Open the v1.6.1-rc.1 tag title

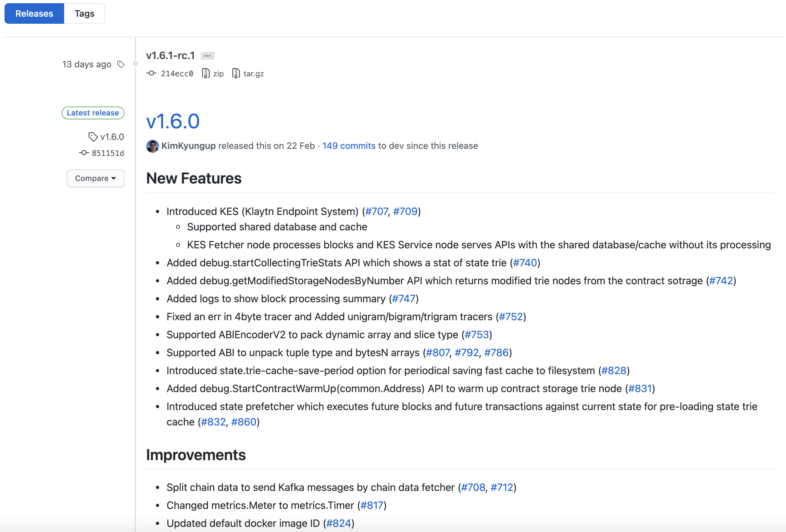[170, 56]
